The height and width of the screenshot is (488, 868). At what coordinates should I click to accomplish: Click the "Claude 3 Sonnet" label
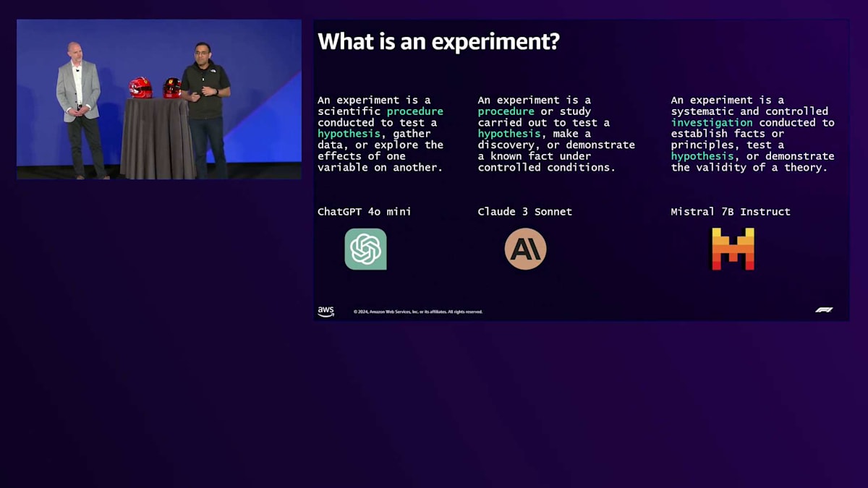click(525, 212)
